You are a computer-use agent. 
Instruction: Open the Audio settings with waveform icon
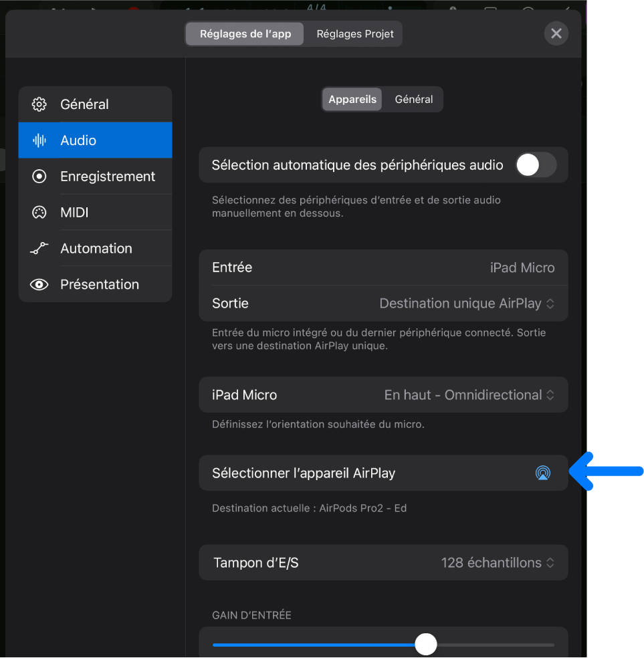click(39, 140)
